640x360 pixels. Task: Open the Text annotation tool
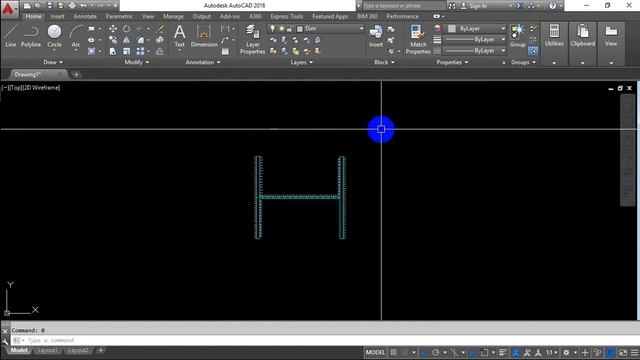[180, 36]
